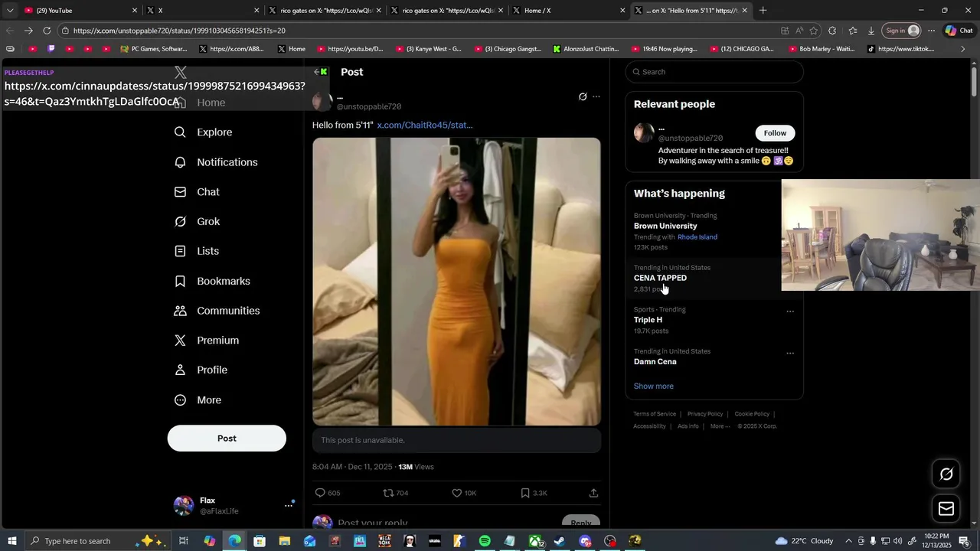Open Steam from the taskbar
Image resolution: width=980 pixels, height=551 pixels.
560,541
